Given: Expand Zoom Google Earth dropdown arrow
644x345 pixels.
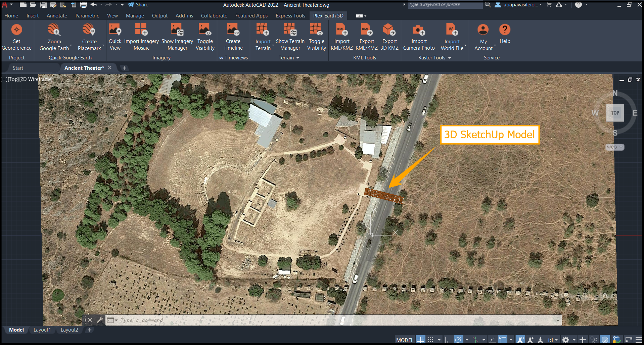Looking at the screenshot, I should 71,45.
